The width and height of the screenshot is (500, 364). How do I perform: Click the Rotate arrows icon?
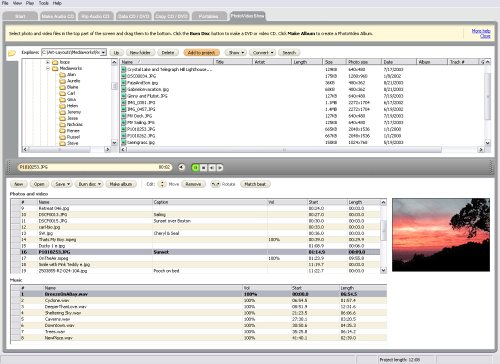215,184
